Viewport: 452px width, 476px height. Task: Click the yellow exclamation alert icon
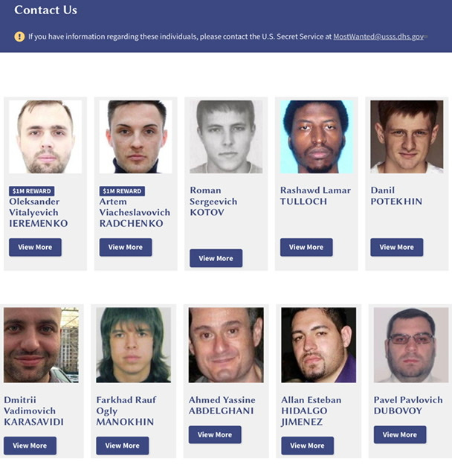[x=19, y=36]
